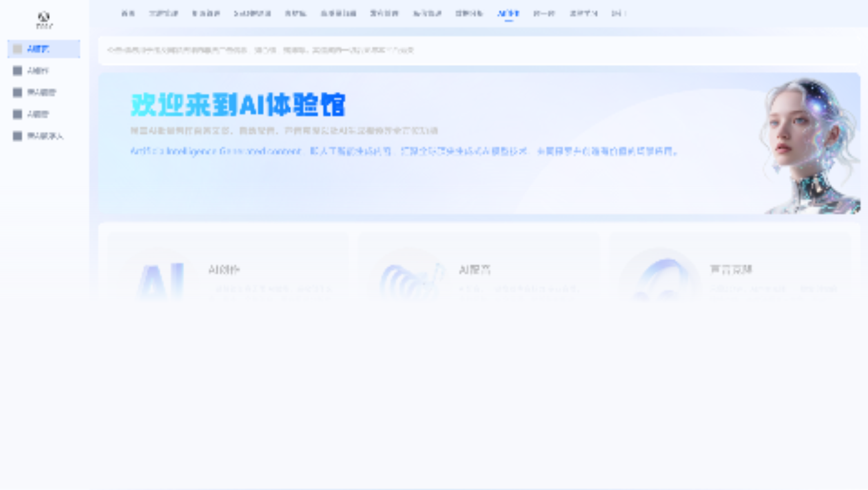Image resolution: width=868 pixels, height=490 pixels.
Task: Select the highlighted first sidebar item icon
Action: click(17, 49)
